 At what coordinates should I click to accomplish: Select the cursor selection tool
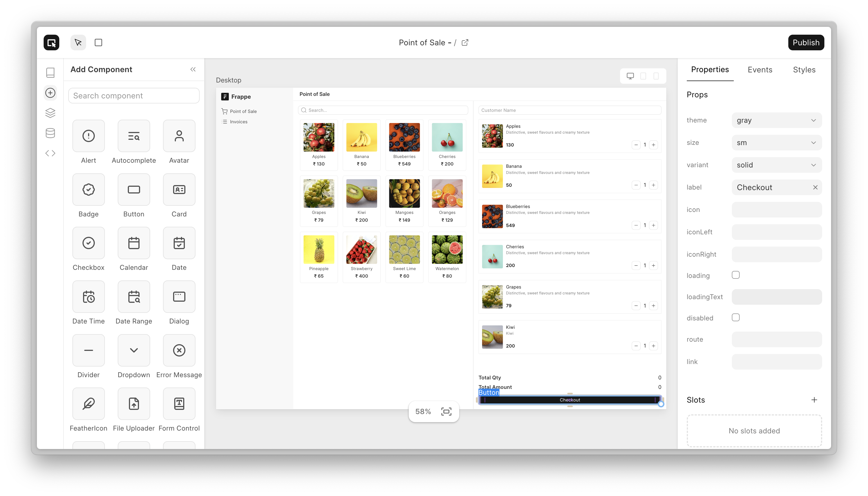(x=78, y=42)
